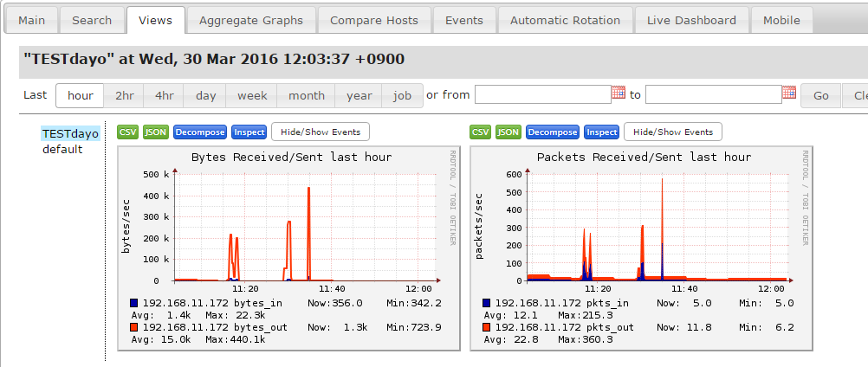
Task: Inspect the Packets Received/Sent graph
Action: point(602,132)
